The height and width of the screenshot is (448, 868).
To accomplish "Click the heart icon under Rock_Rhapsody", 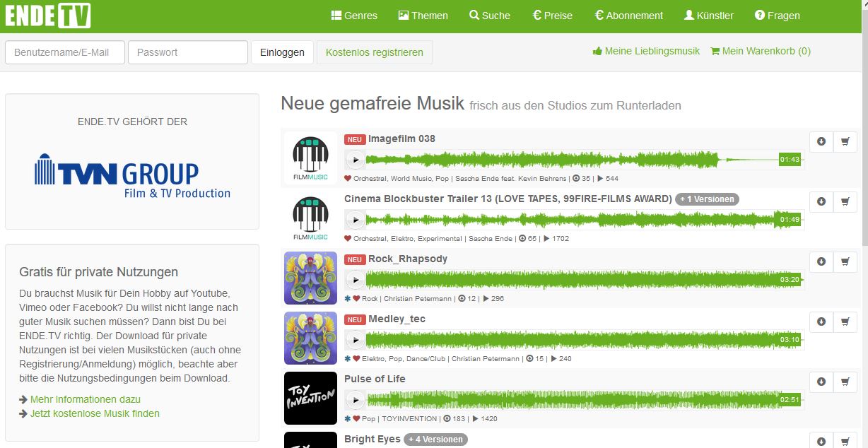I will pos(356,299).
